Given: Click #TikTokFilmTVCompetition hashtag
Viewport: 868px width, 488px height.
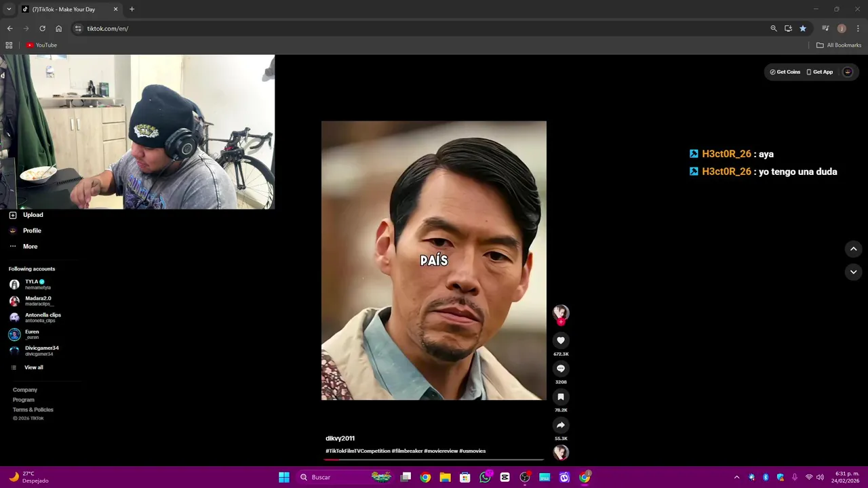Looking at the screenshot, I should (x=358, y=451).
